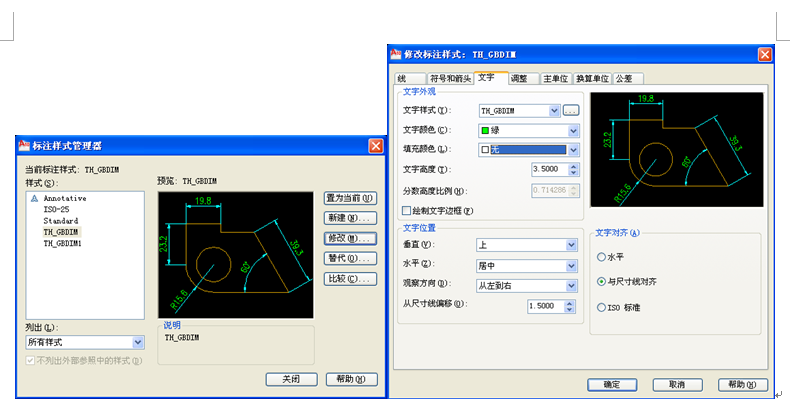Expand the 垂直 position dropdown

click(573, 245)
